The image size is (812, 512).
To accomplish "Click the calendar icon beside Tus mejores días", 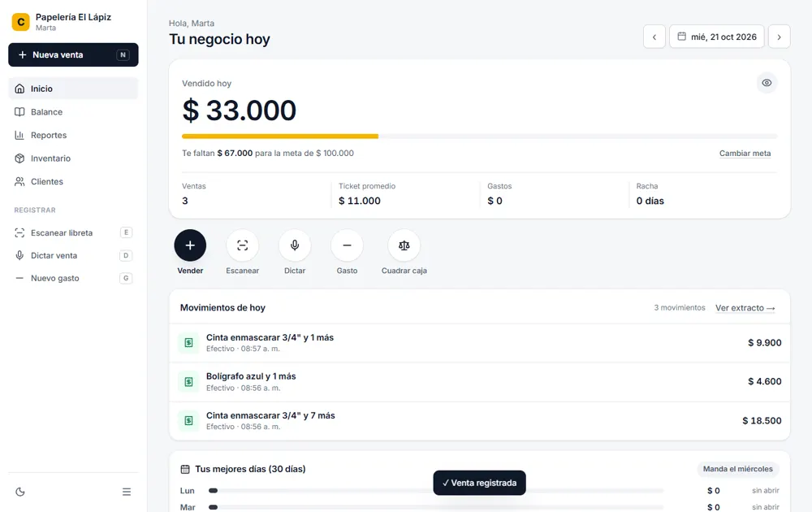I will [185, 469].
